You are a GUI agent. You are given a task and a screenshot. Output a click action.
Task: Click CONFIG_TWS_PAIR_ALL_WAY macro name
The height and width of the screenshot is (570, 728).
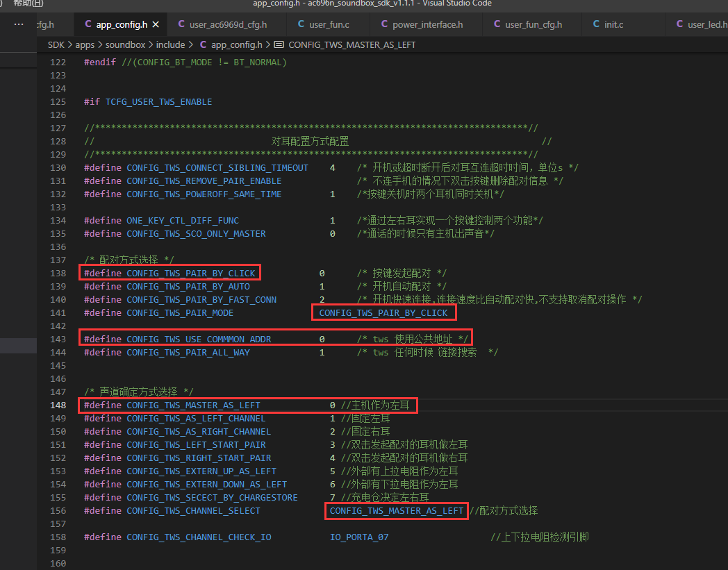coord(188,352)
